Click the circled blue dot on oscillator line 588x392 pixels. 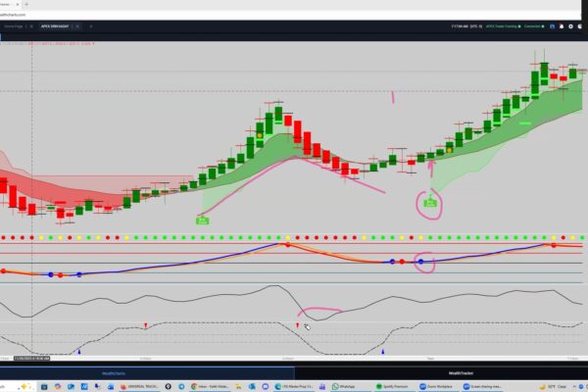[423, 262]
